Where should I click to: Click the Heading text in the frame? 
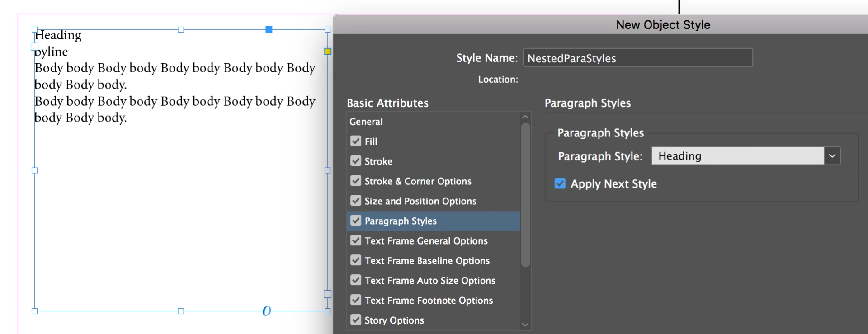click(59, 35)
